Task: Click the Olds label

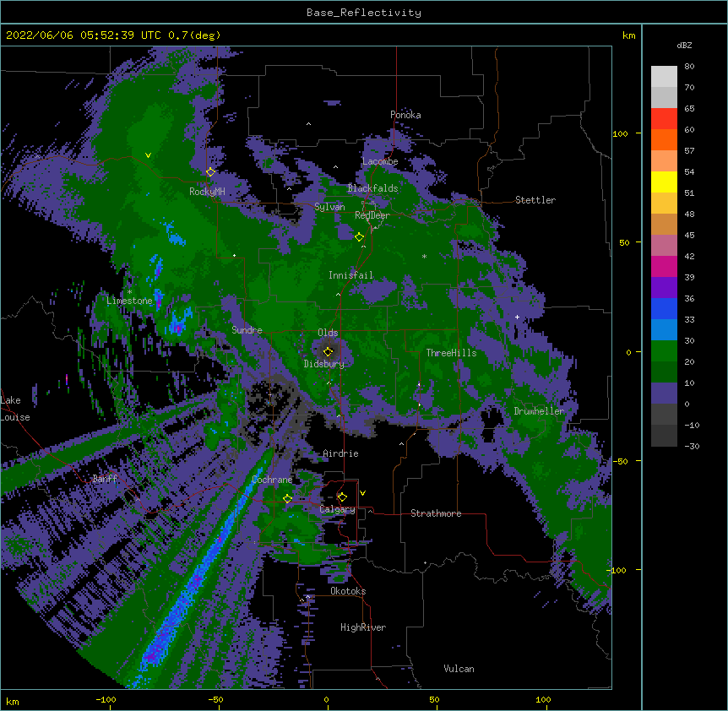Action: click(328, 333)
